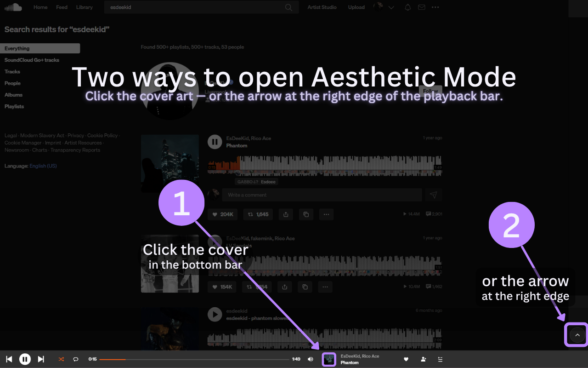The height and width of the screenshot is (368, 588).
Task: Play the esdeekid phantom slowed track
Action: (215, 315)
